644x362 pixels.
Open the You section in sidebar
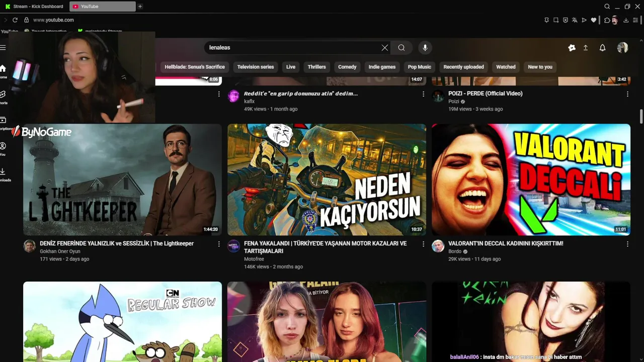coord(3,149)
